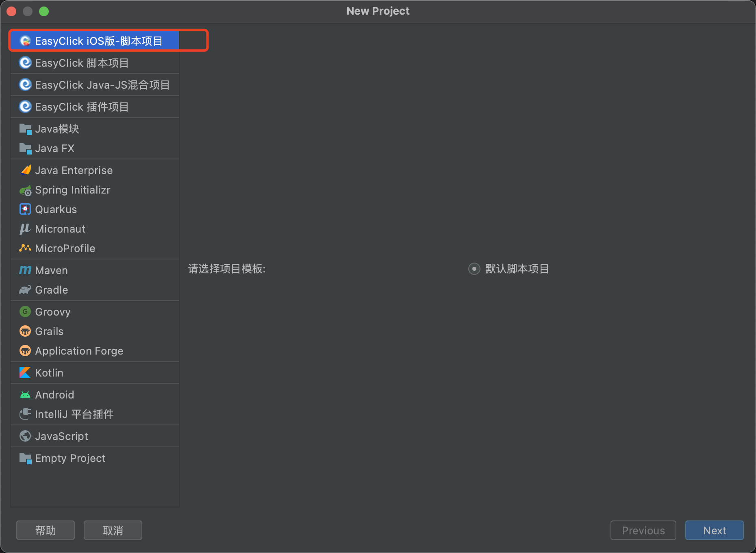Screen dimensions: 756x553
Task: Select Java Enterprise in the list
Action: (x=95, y=170)
